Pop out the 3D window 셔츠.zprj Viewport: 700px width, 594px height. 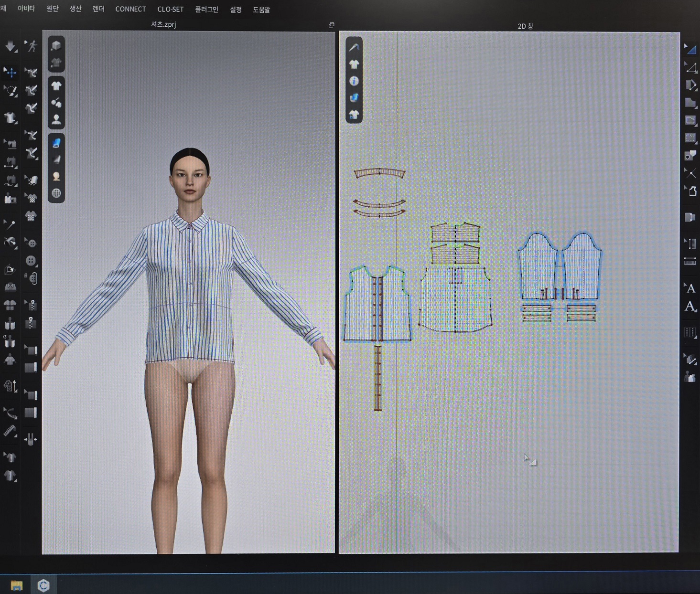pyautogui.click(x=331, y=25)
